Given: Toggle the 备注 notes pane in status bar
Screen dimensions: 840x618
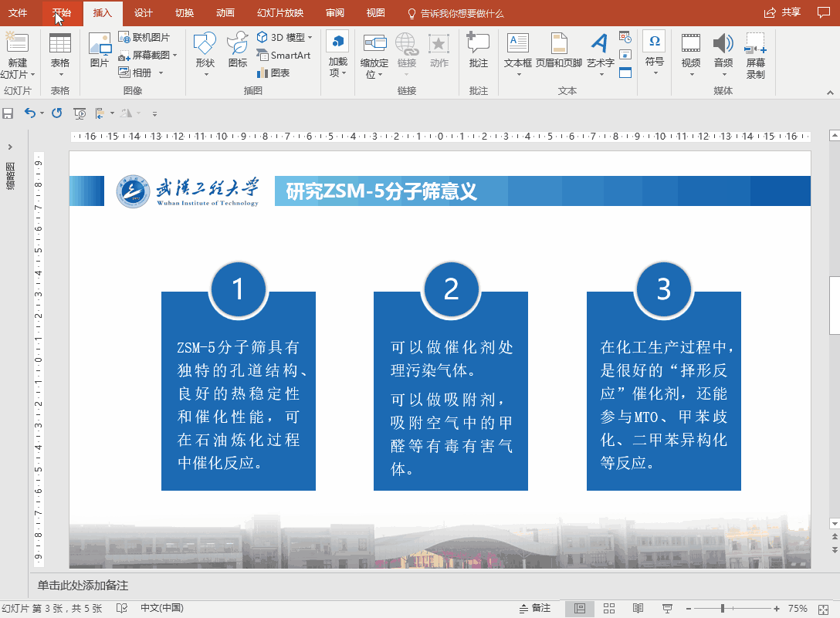Looking at the screenshot, I should point(535,609).
